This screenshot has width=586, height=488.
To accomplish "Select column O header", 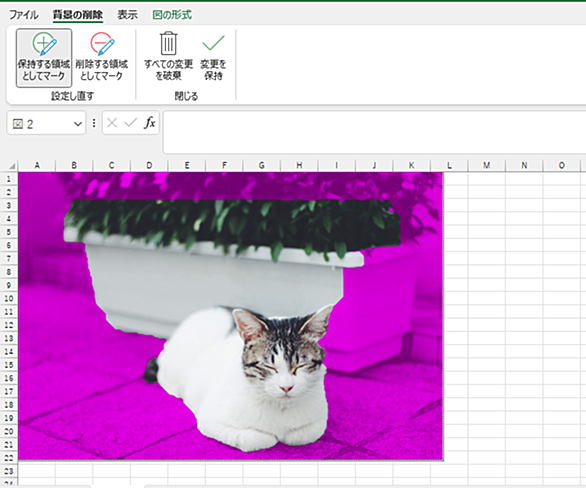I will point(561,165).
